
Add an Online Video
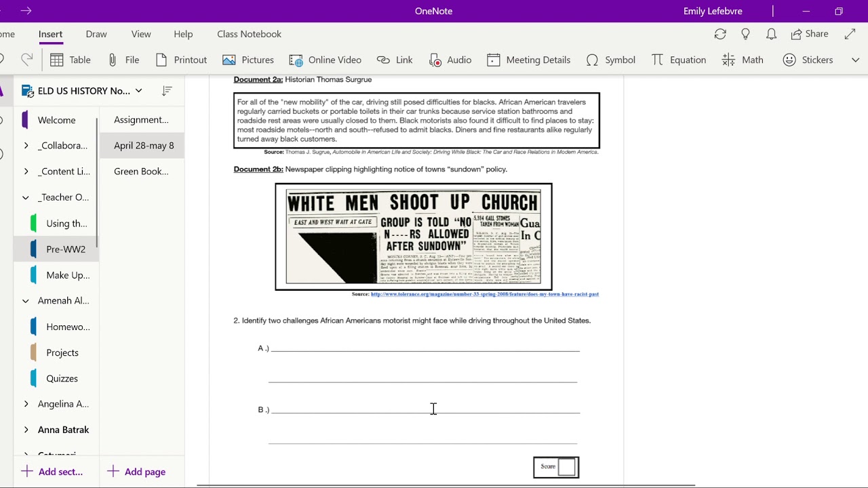click(325, 60)
